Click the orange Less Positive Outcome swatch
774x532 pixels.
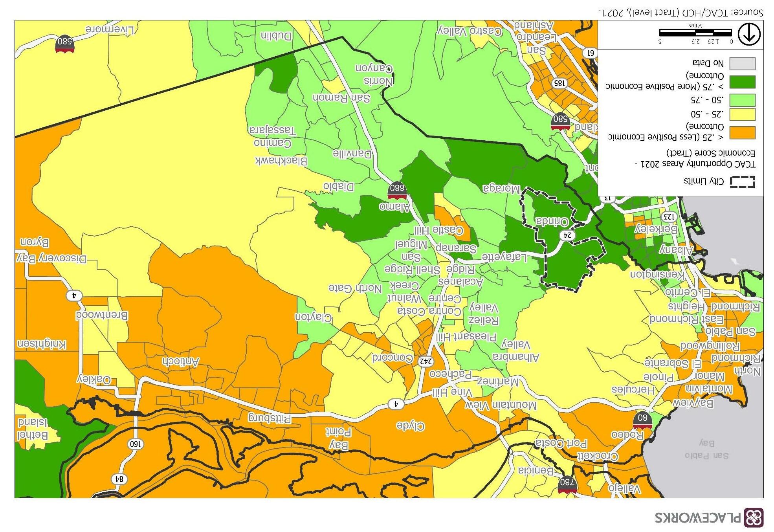click(x=742, y=132)
